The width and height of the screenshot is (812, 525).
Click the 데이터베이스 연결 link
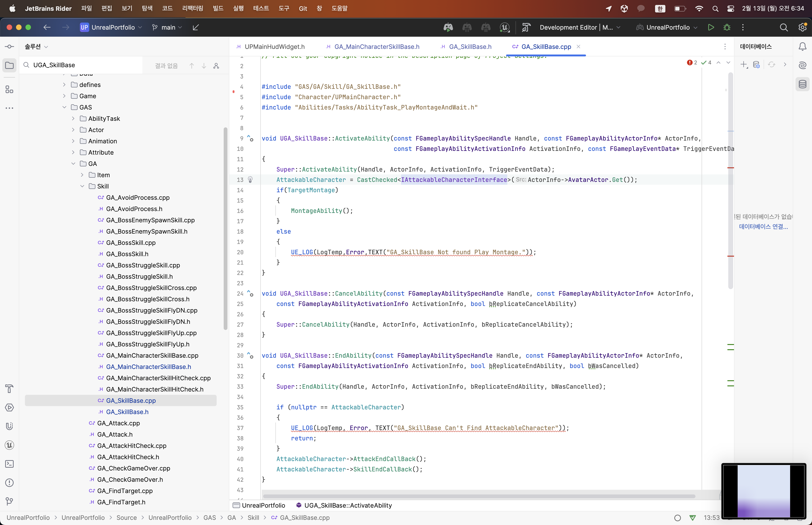click(763, 227)
